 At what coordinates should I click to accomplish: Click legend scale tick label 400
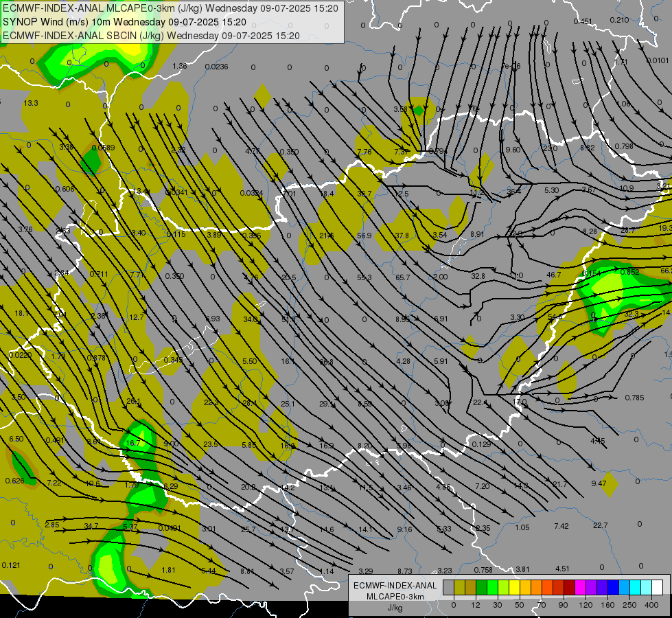point(651,605)
